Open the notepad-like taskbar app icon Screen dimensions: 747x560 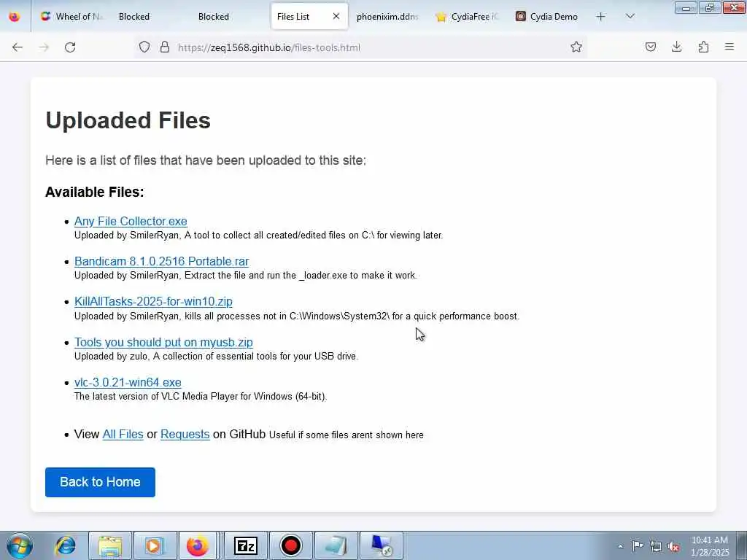[336, 545]
